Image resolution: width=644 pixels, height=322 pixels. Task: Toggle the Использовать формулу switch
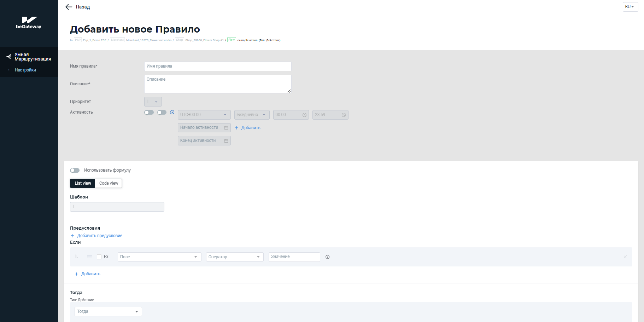coord(75,170)
